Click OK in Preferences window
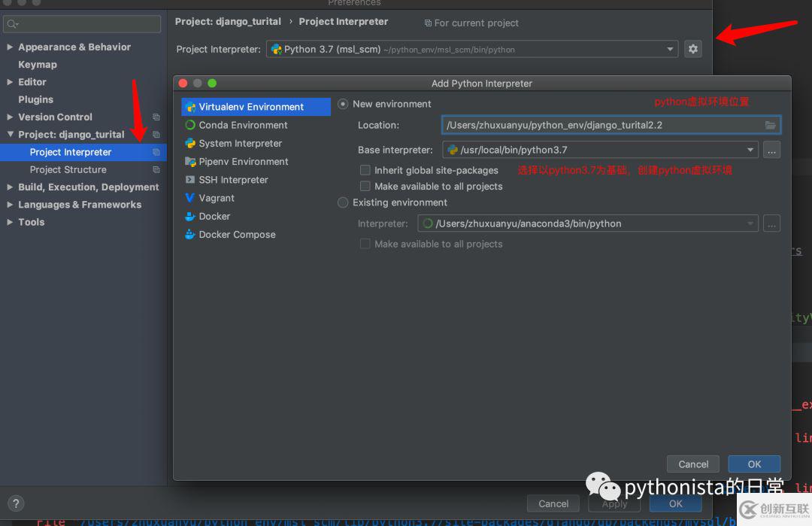 675,503
